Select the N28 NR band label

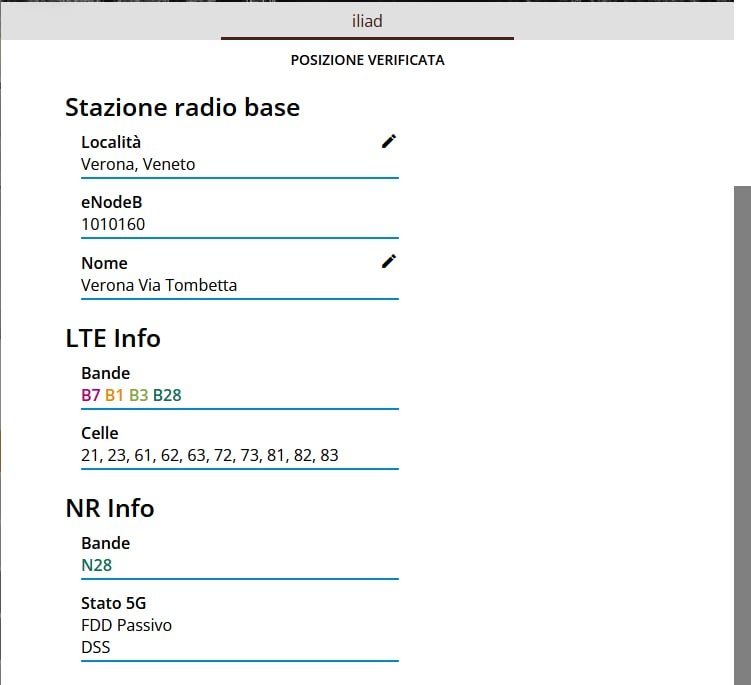point(96,565)
